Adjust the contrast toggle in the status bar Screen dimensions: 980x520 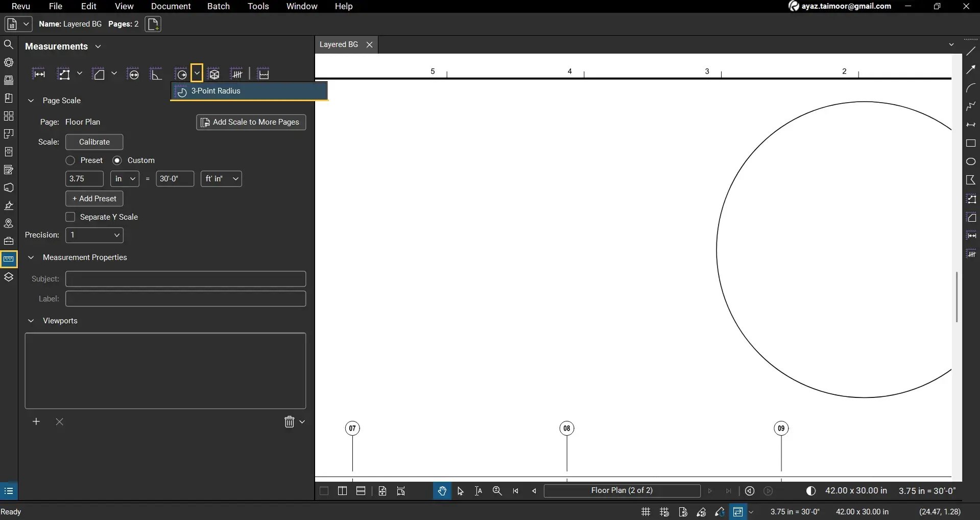tap(811, 491)
